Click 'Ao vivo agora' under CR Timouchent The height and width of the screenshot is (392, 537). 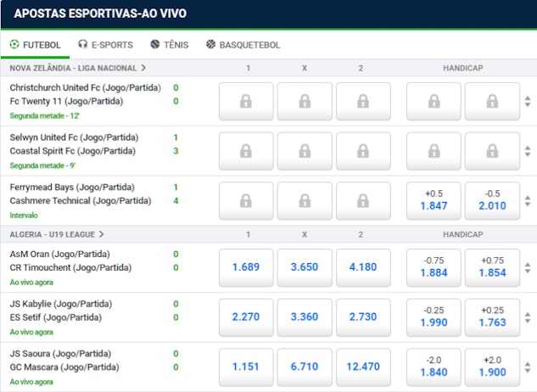coord(31,283)
